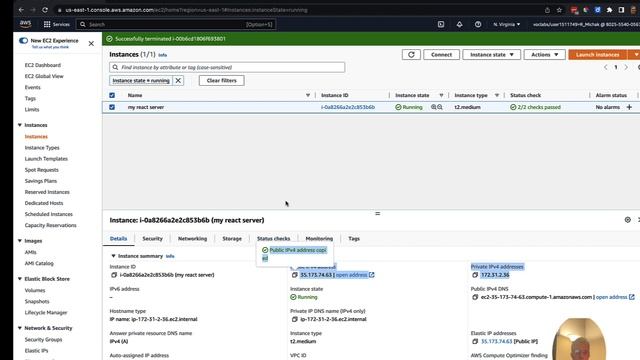Open instance ID link i-0a8266a2e2c853b6b
This screenshot has height=360, width=640.
[x=348, y=107]
